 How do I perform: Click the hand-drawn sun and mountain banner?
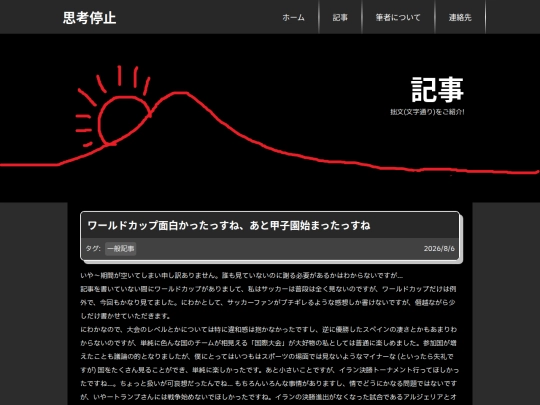tap(270, 118)
